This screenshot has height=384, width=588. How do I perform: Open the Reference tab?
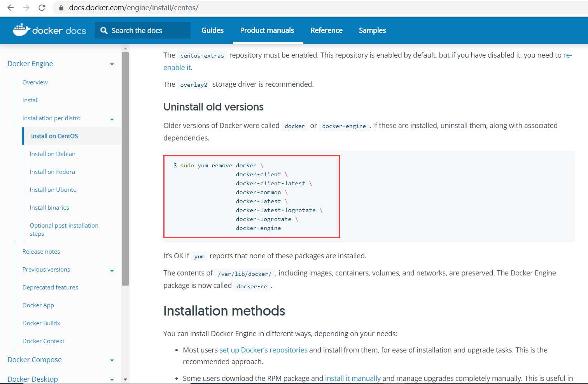[x=326, y=30]
